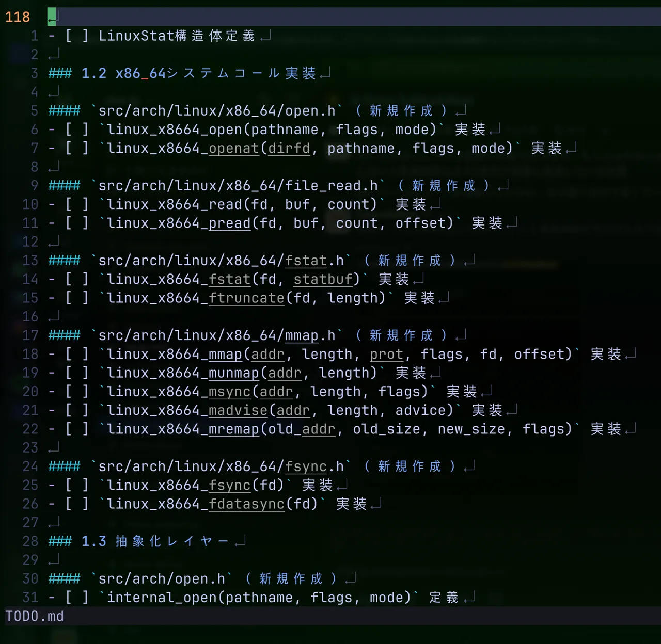Click current line number 118
The image size is (661, 644).
click(18, 17)
